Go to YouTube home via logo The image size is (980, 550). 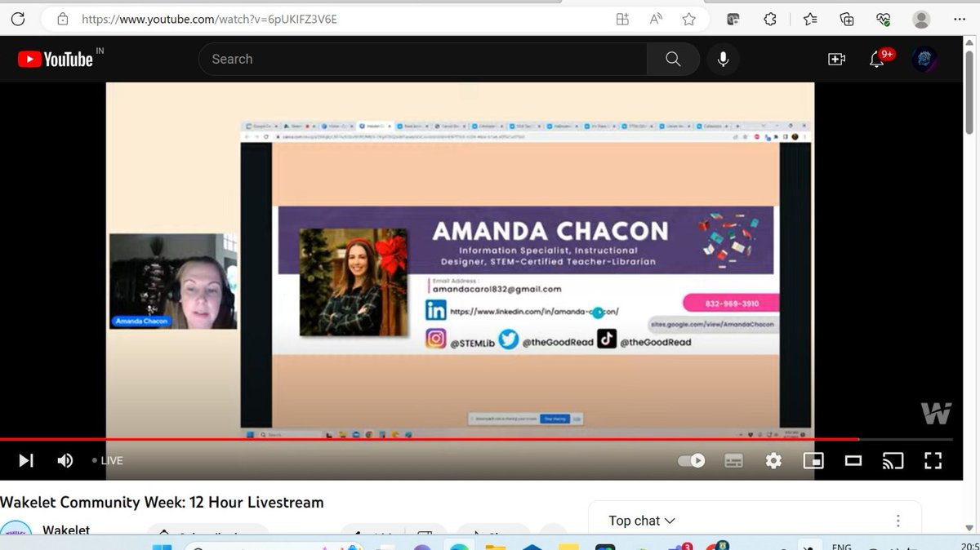click(x=56, y=59)
